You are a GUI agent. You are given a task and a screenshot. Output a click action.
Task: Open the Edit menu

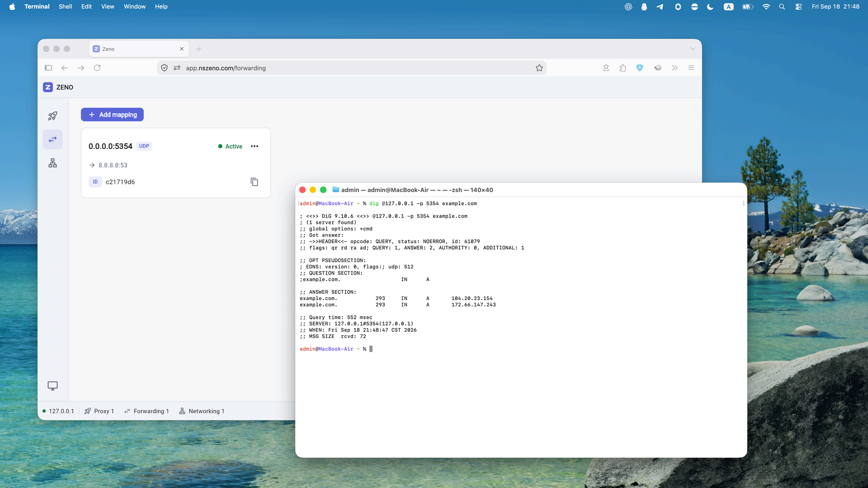point(87,7)
